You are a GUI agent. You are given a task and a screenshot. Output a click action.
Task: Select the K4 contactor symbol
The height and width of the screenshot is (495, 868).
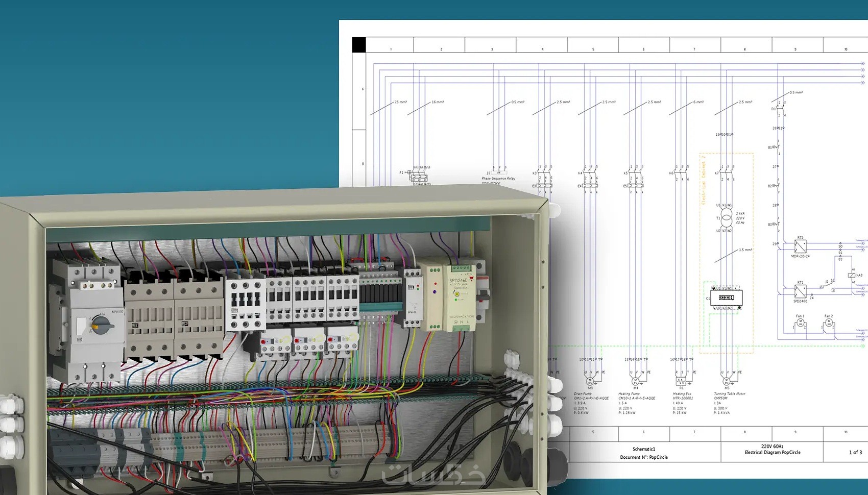click(591, 173)
